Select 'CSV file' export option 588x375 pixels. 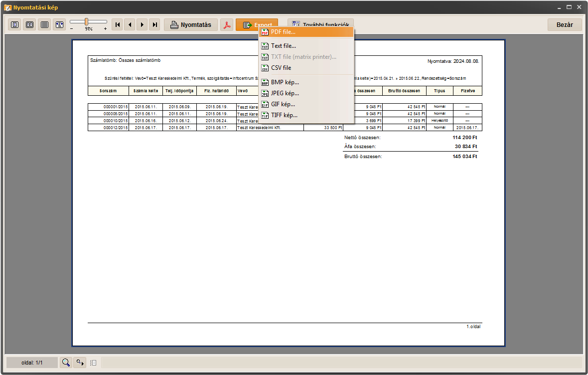point(307,68)
